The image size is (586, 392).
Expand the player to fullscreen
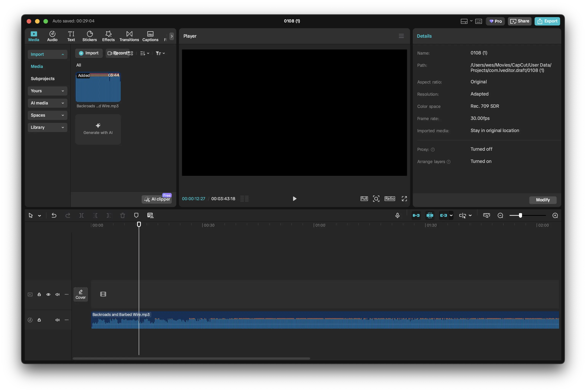point(404,198)
